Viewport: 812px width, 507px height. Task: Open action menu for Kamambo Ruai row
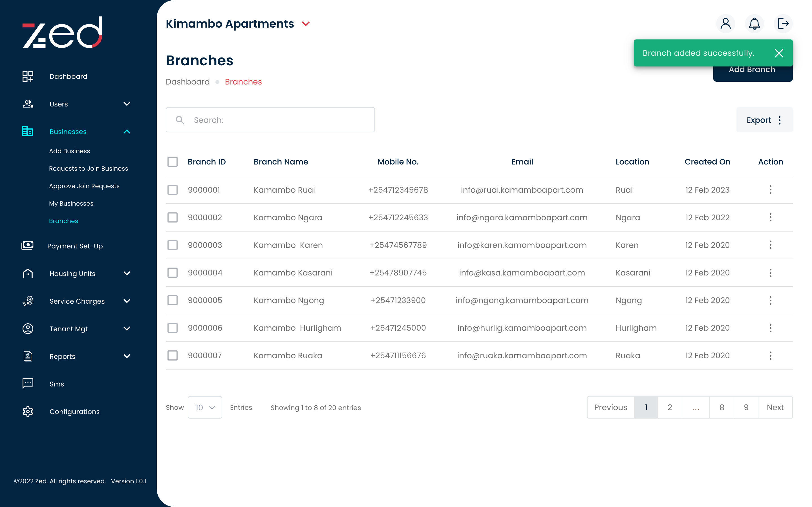coord(770,190)
